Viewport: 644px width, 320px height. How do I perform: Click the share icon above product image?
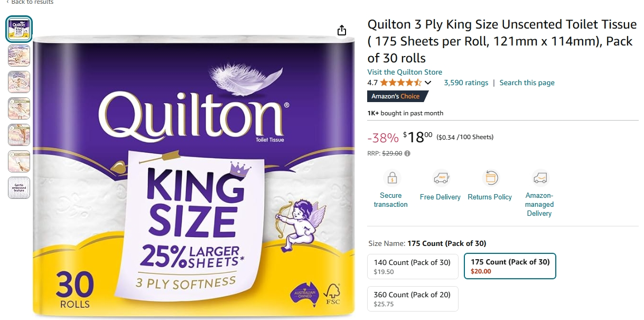coord(342,30)
